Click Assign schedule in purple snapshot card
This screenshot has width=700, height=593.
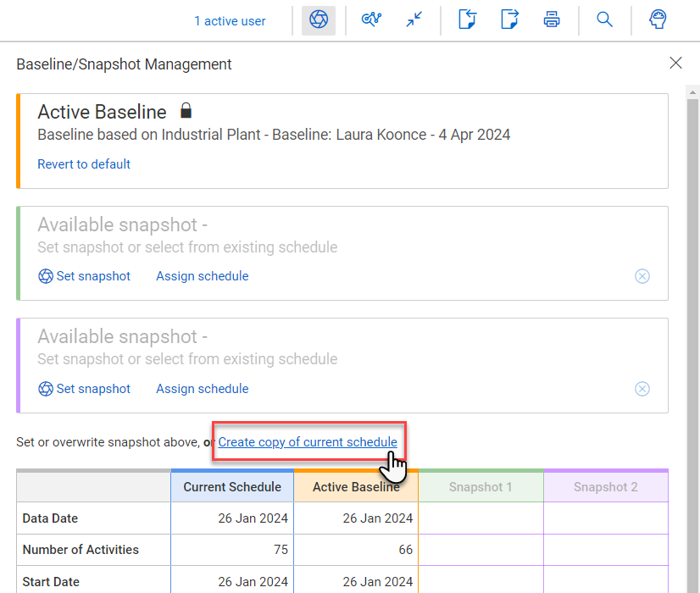(x=203, y=389)
